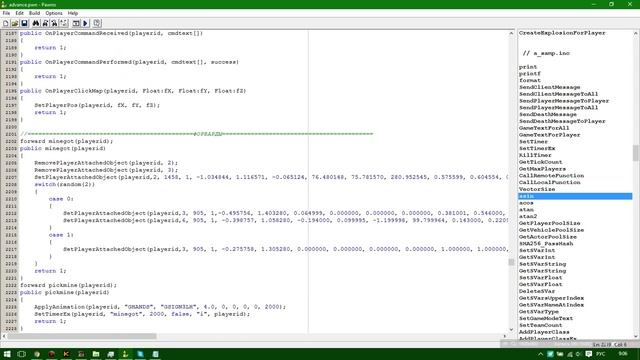Click function list scrollbar up arrow

point(636,33)
